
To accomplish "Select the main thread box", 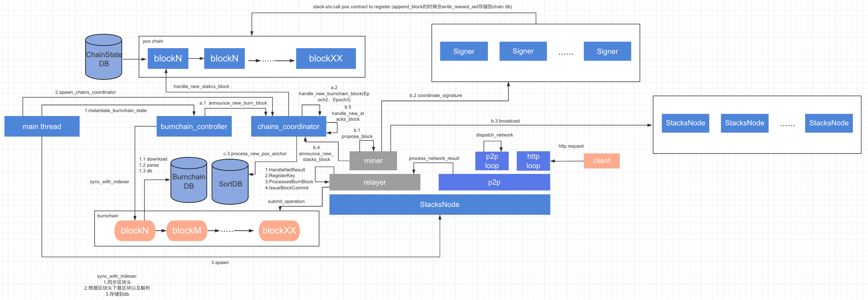I will [x=42, y=126].
